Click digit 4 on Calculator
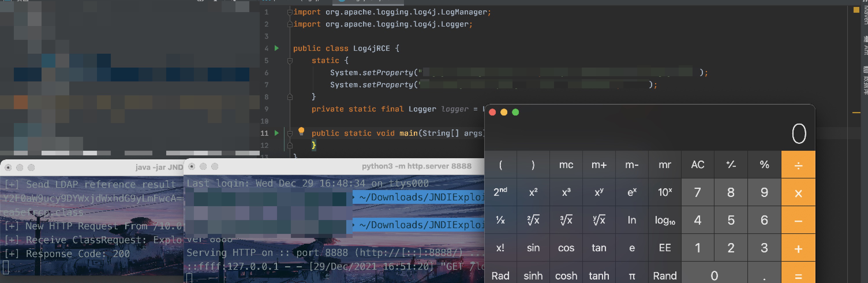The width and height of the screenshot is (868, 283). coord(697,220)
